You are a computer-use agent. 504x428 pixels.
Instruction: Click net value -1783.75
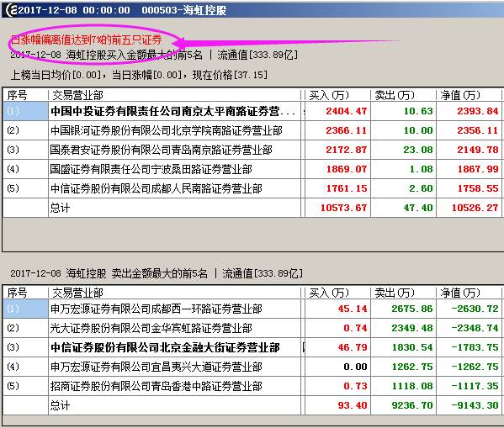pos(475,347)
